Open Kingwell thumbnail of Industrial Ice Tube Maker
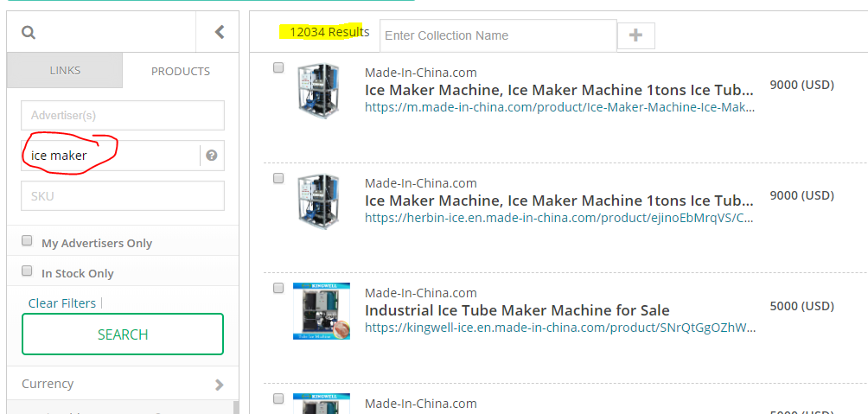The image size is (868, 414). coord(322,311)
